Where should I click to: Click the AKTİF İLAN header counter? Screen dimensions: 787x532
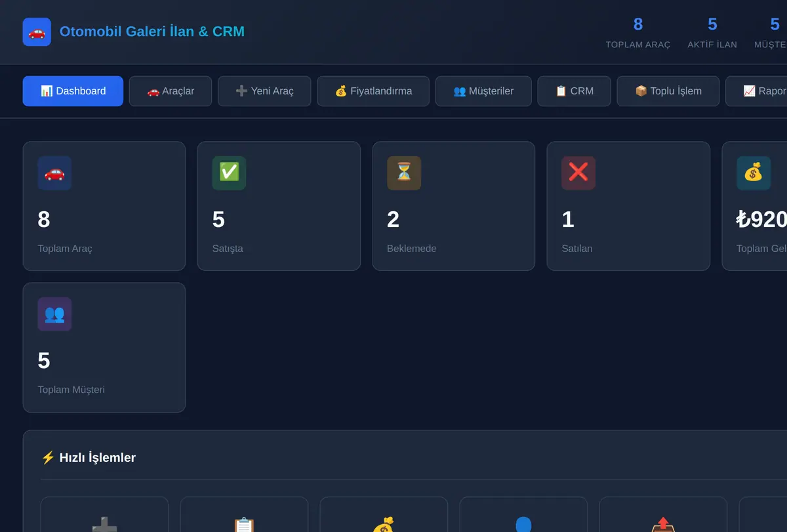pyautogui.click(x=712, y=32)
